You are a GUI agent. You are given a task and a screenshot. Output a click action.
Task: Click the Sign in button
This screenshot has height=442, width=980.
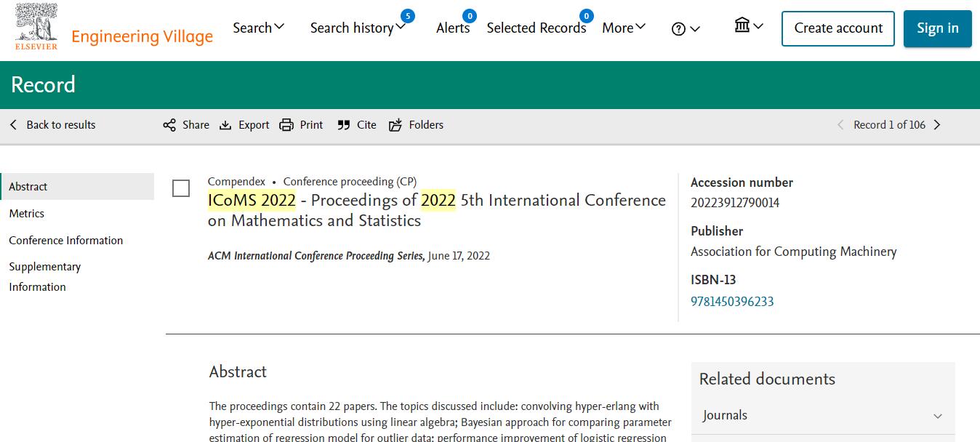937,28
